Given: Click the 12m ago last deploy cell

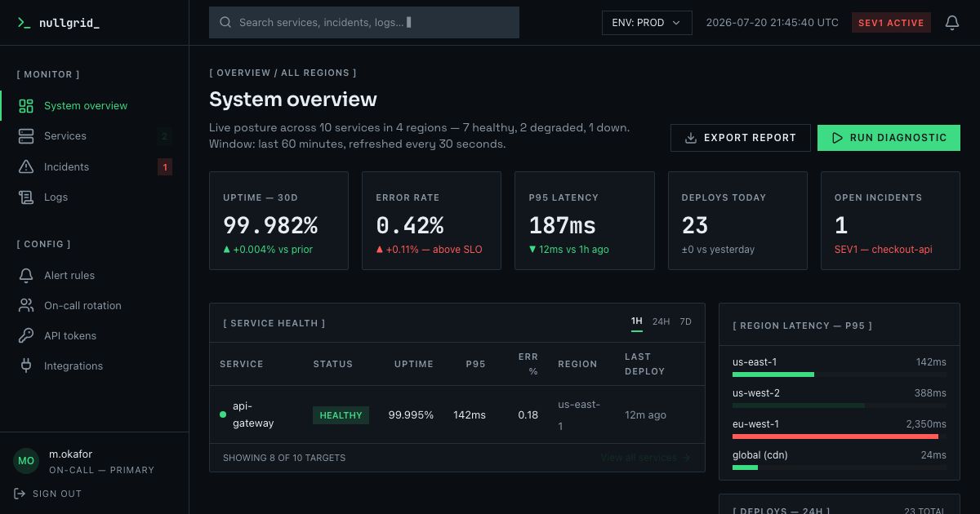Looking at the screenshot, I should pyautogui.click(x=645, y=415).
